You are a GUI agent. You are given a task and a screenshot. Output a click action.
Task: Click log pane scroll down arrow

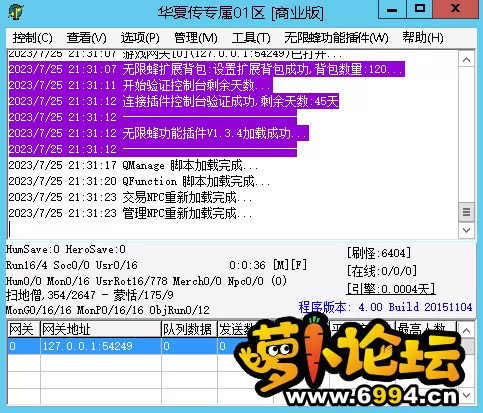tap(466, 230)
